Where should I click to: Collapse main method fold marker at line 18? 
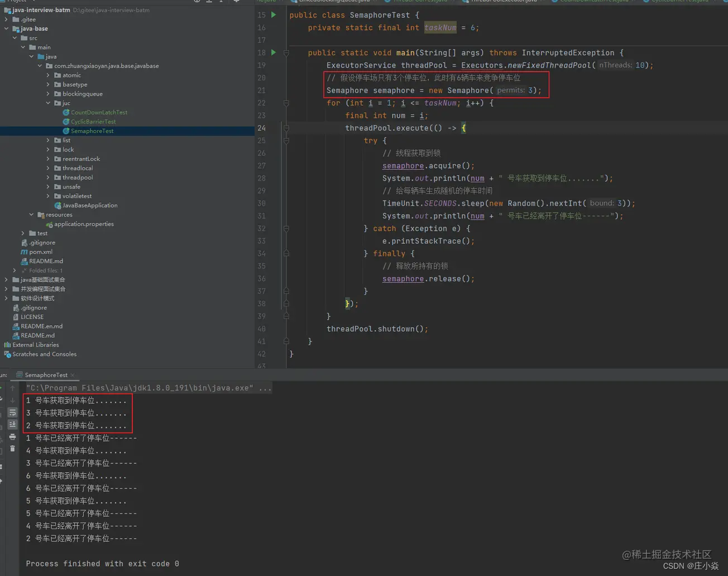[286, 53]
